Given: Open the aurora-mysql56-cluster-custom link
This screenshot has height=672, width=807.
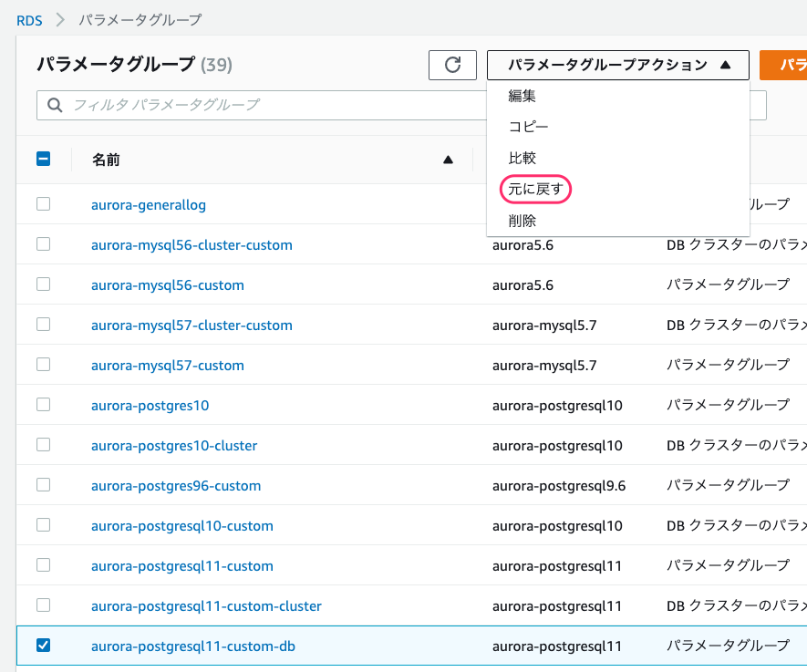Looking at the screenshot, I should coord(191,245).
